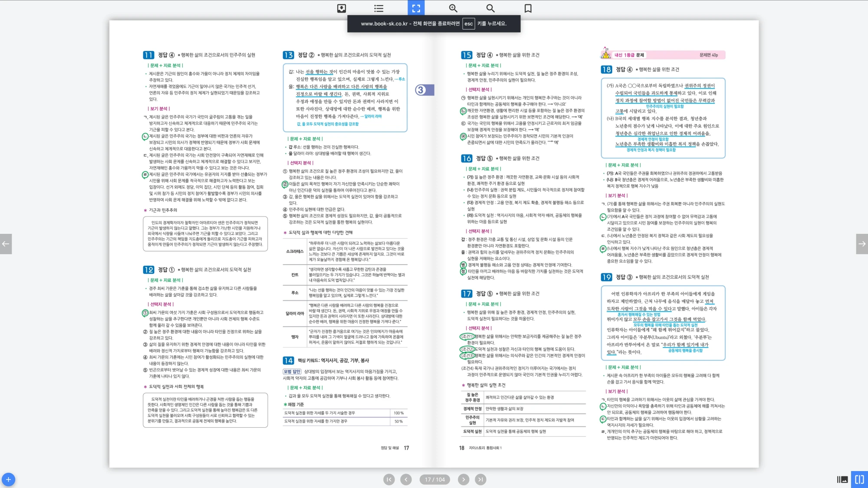Open the search tool
This screenshot has width=868, height=488.
coord(490,8)
